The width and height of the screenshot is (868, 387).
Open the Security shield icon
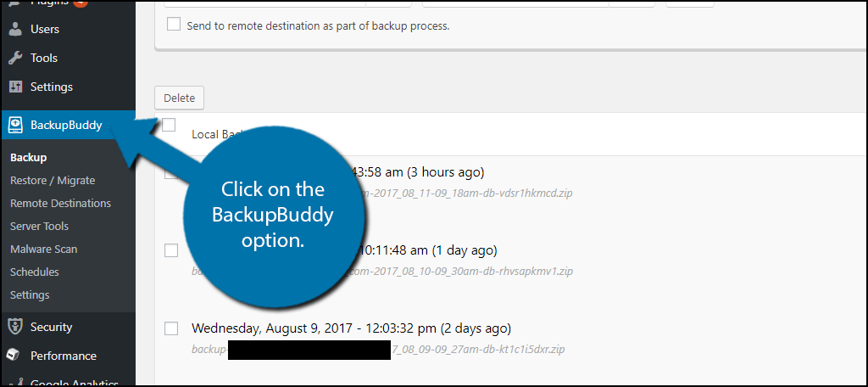click(x=15, y=327)
